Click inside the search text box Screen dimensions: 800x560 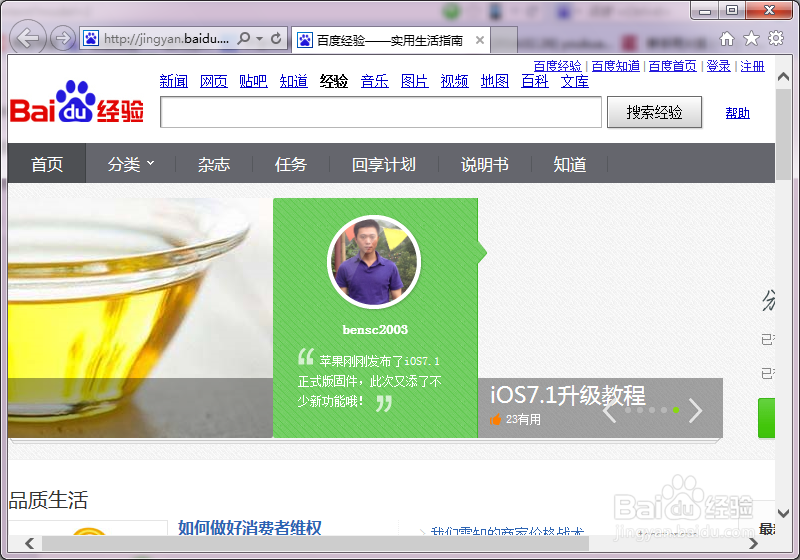tap(381, 112)
